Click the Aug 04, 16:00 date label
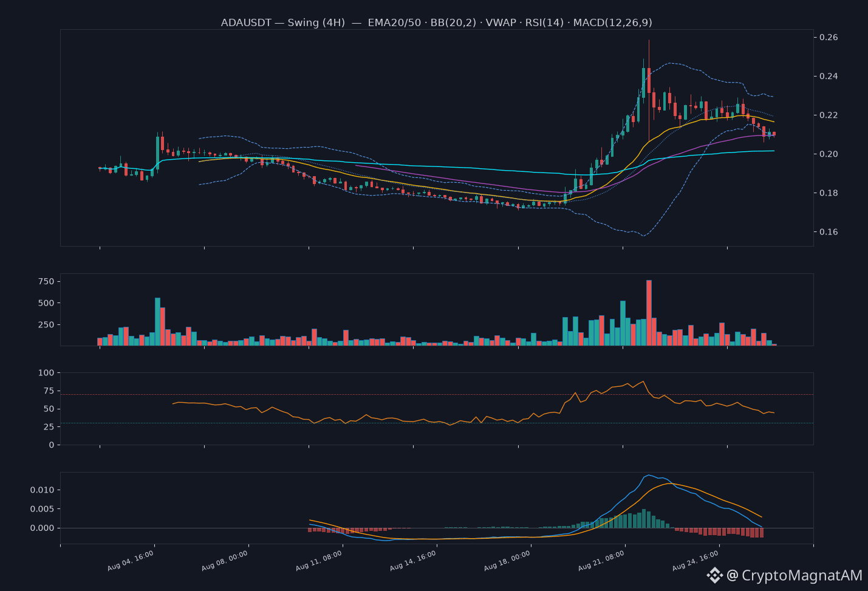Image resolution: width=868 pixels, height=591 pixels. point(131,561)
